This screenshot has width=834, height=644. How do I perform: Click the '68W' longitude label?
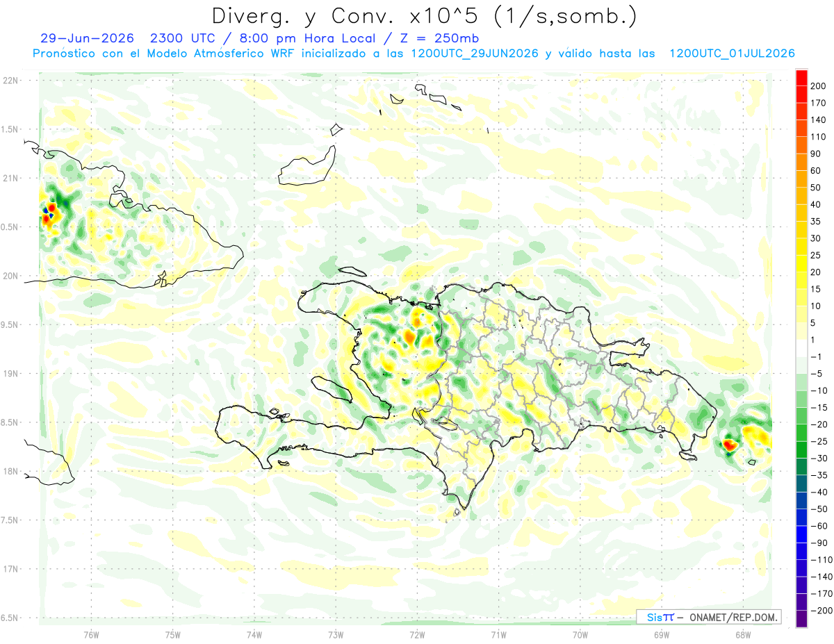click(742, 634)
